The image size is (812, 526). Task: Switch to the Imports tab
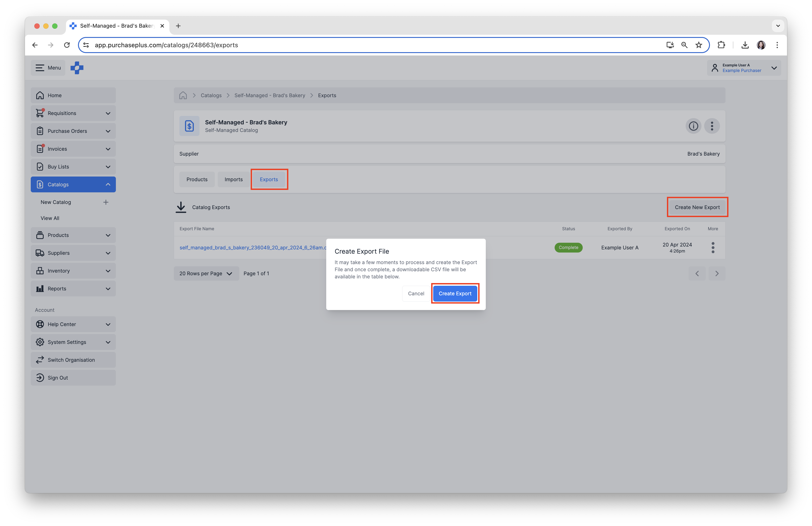233,179
